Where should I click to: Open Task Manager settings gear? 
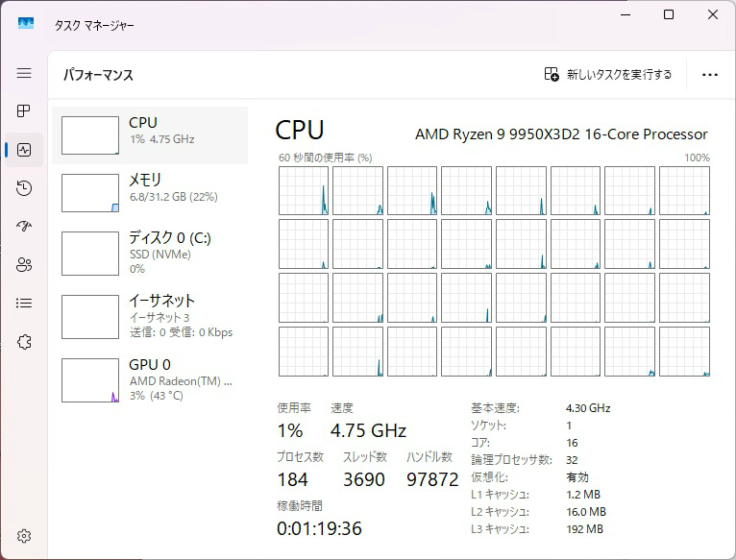pos(24,536)
